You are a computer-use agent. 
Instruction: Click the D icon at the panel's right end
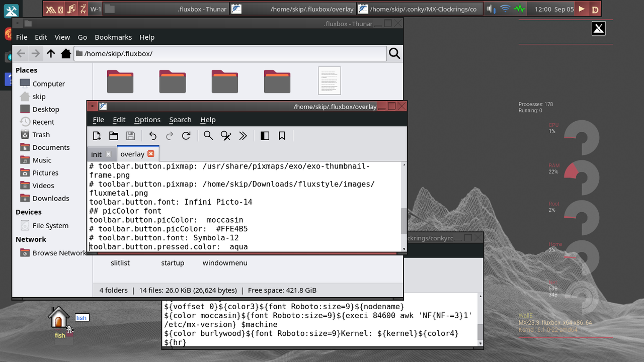point(595,9)
